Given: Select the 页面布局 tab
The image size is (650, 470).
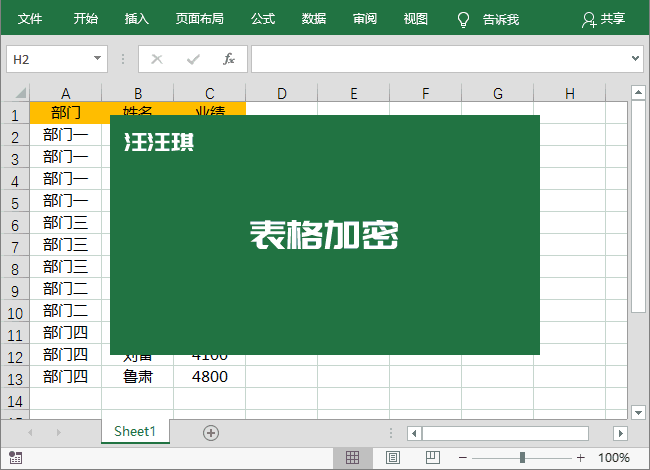Looking at the screenshot, I should coord(200,19).
